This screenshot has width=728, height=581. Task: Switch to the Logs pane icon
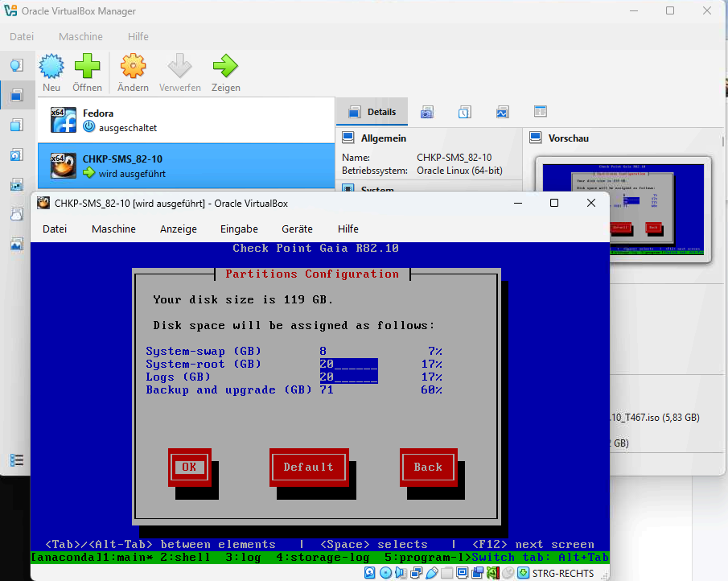point(465,112)
